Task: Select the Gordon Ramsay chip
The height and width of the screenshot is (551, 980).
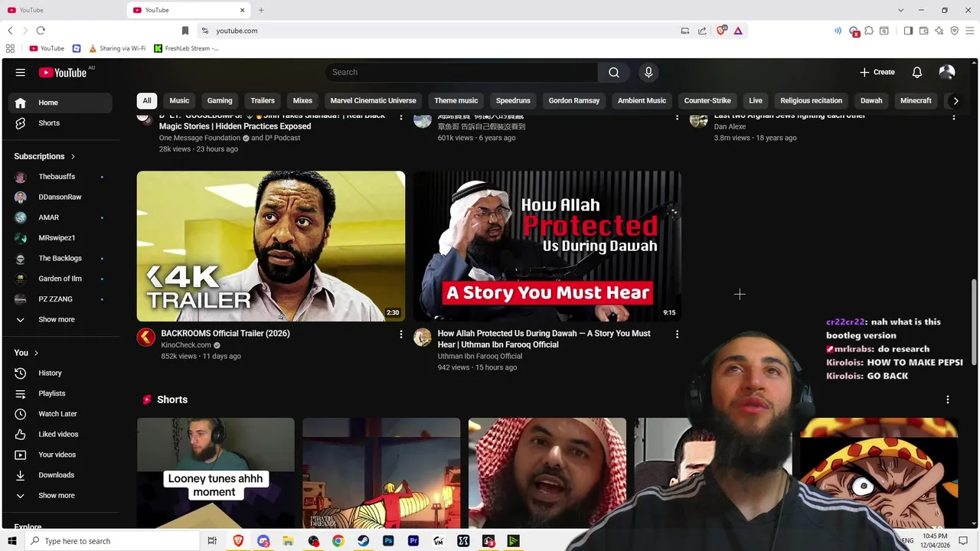Action: (574, 100)
